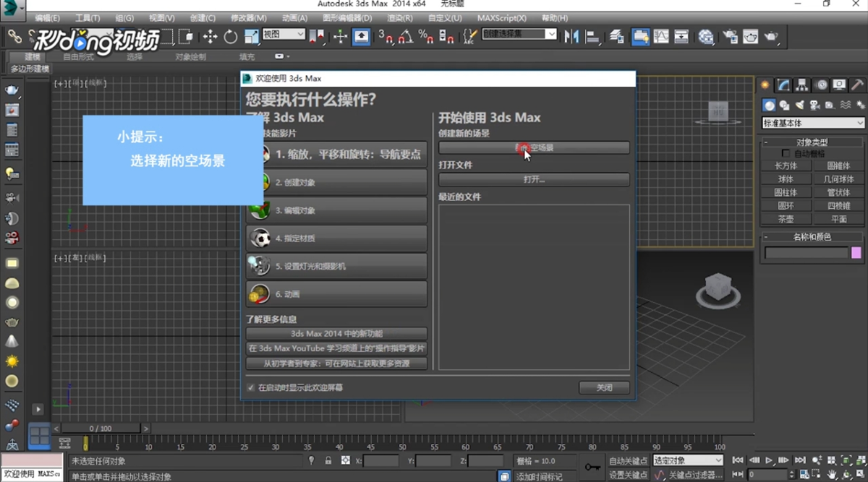868x482 pixels.
Task: Toggle the selection lock padlock icon
Action: coord(328,460)
